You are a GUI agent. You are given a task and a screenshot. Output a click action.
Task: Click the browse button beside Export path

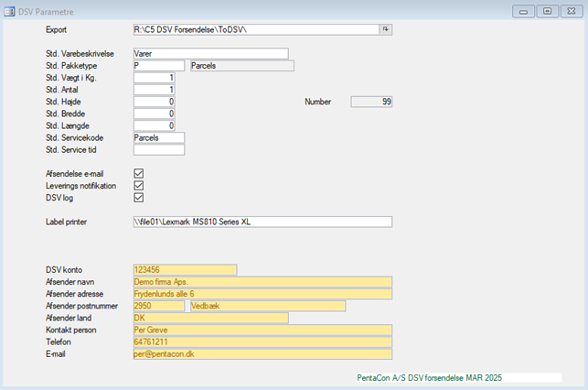tap(386, 30)
